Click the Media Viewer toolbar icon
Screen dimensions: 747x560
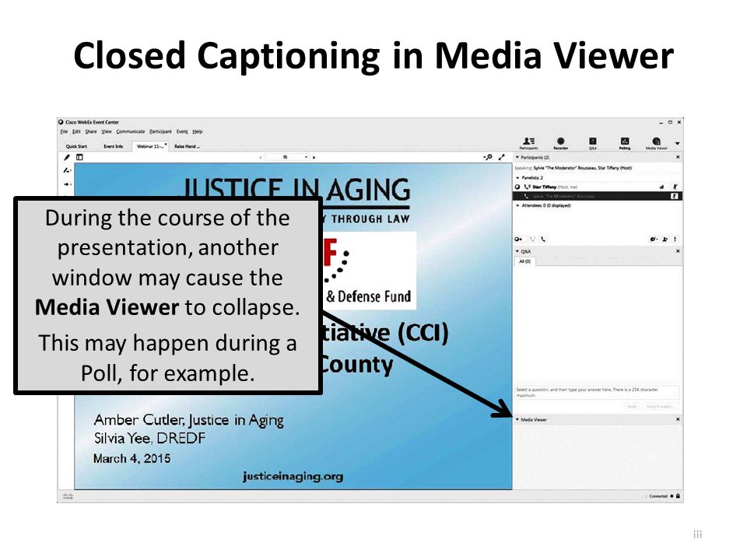(x=657, y=143)
